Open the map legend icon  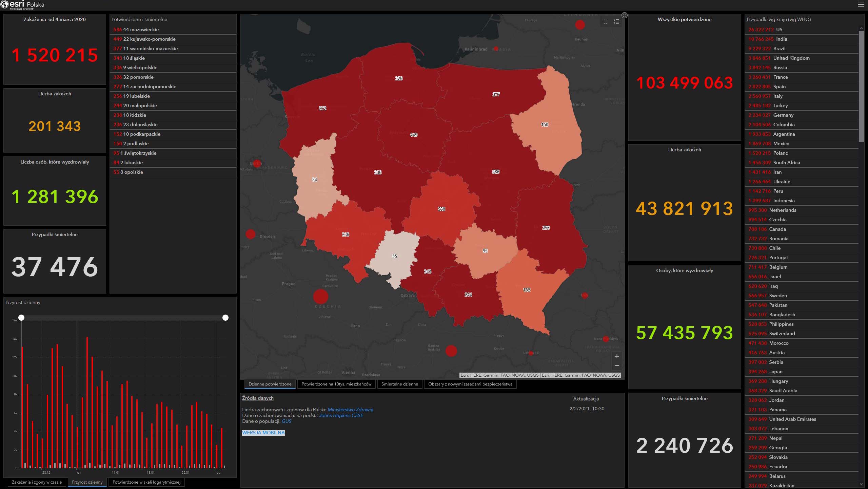click(616, 22)
